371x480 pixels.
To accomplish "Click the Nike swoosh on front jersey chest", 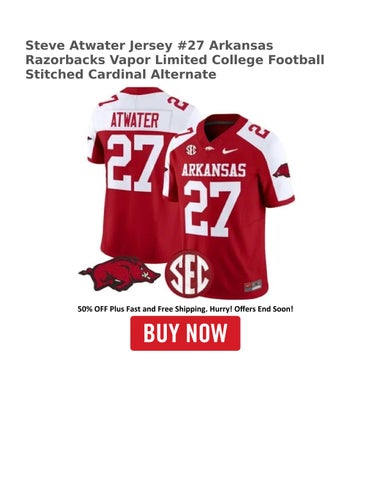I will pos(230,151).
